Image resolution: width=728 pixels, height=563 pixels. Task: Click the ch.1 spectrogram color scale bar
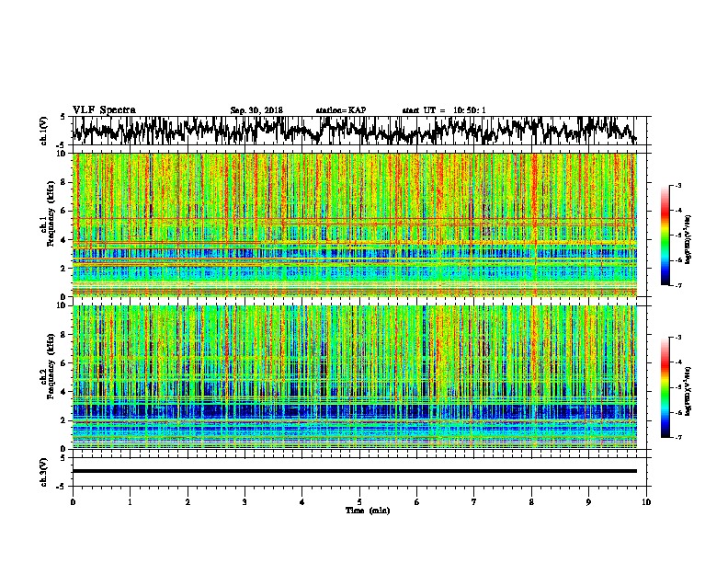point(665,236)
